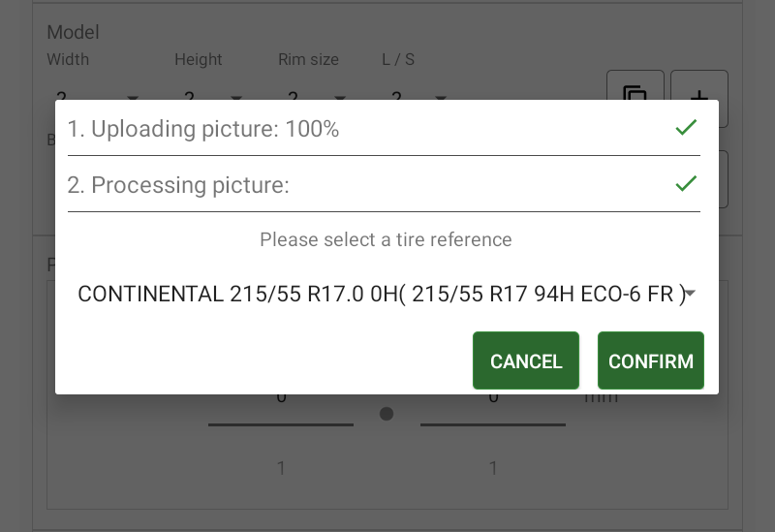Screen dimensions: 775x532
Task: Click the plus add model icon
Action: click(x=698, y=92)
